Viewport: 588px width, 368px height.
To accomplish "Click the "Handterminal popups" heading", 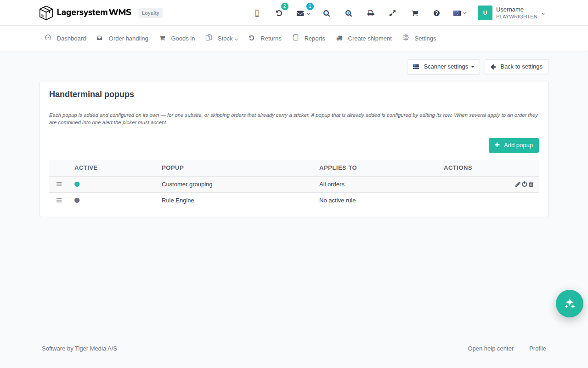I will pos(91,94).
